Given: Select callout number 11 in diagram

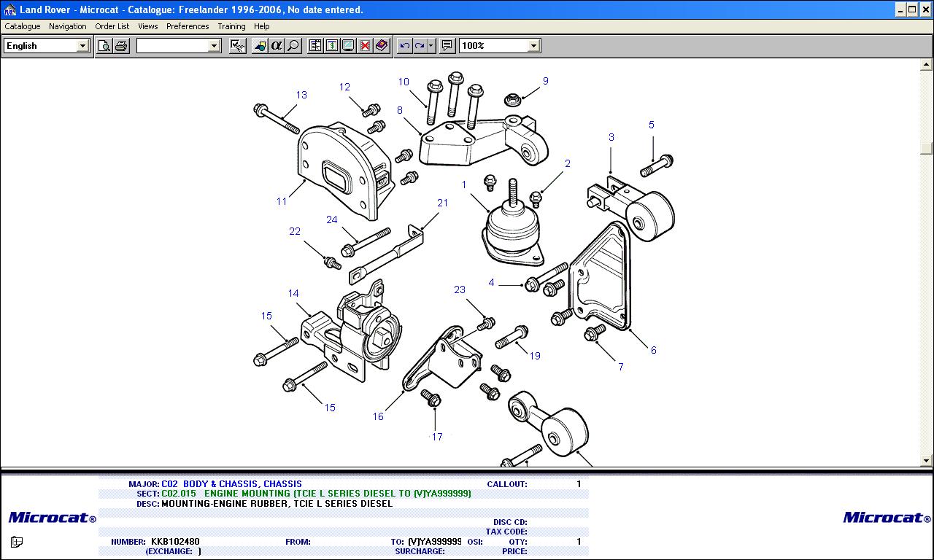Looking at the screenshot, I should [x=282, y=201].
